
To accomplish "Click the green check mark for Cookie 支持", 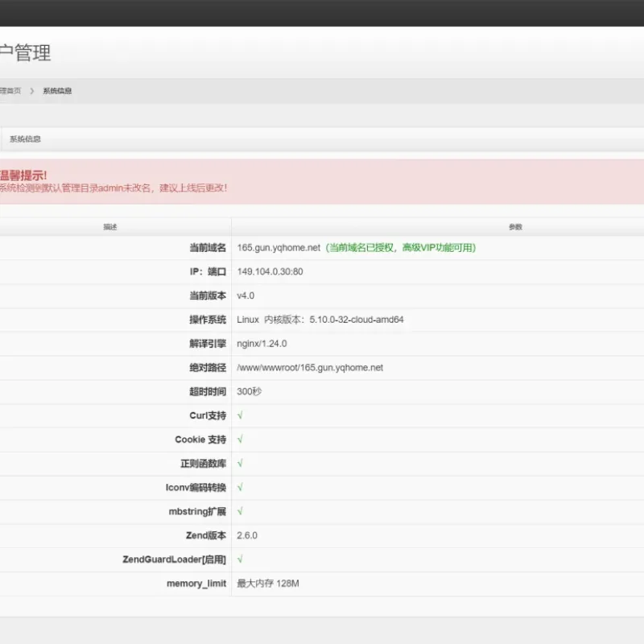I will click(240, 440).
